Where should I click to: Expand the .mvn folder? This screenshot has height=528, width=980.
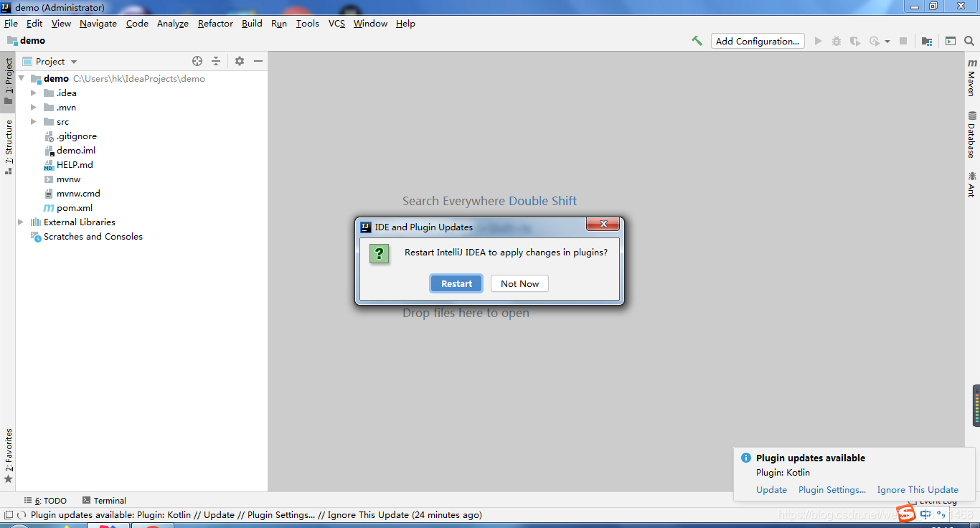pyautogui.click(x=33, y=107)
